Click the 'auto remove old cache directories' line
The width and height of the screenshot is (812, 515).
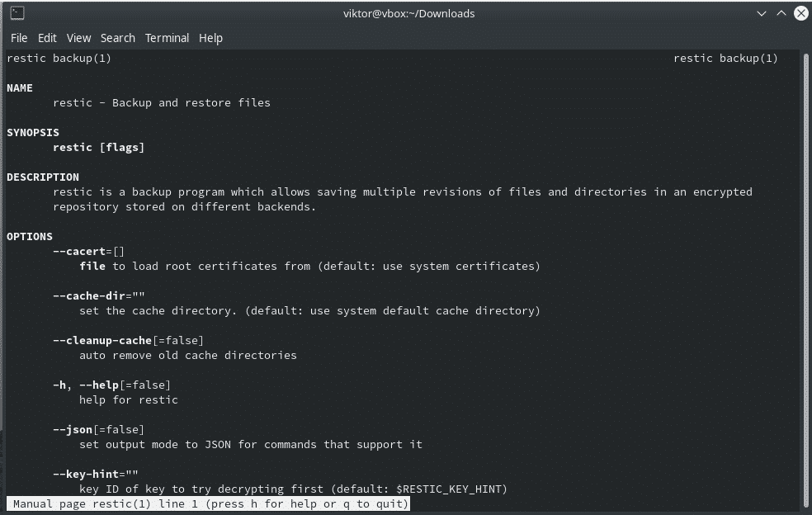(x=188, y=356)
